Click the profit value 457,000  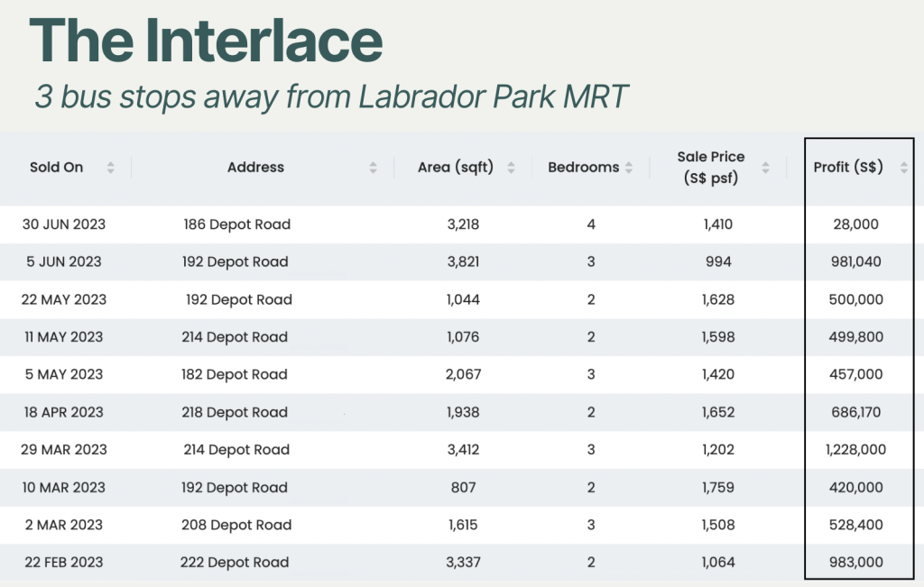[x=855, y=374]
